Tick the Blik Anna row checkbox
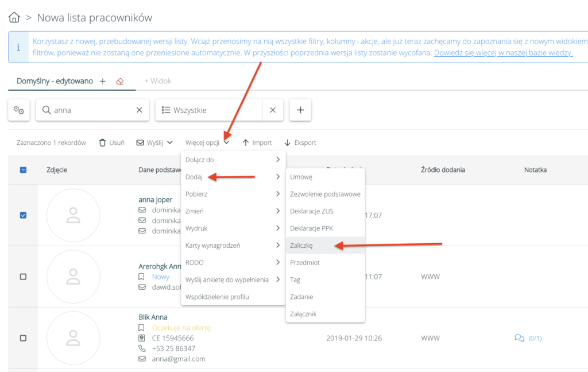 click(23, 338)
